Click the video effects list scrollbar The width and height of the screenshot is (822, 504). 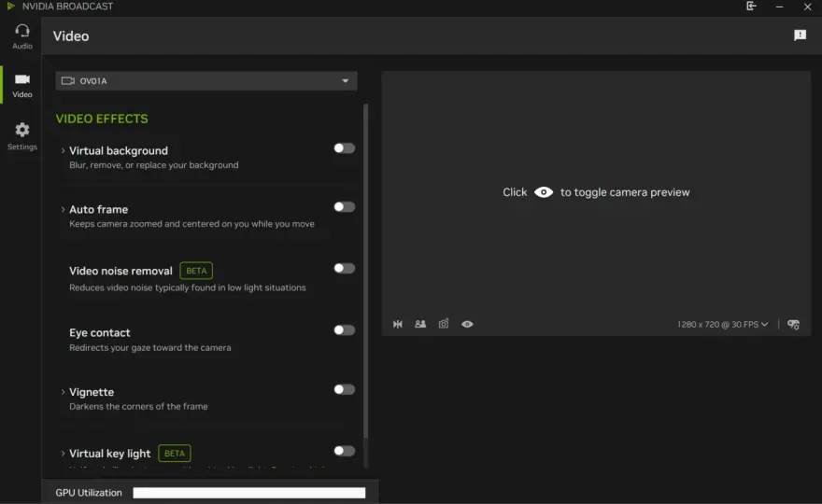[x=365, y=272]
